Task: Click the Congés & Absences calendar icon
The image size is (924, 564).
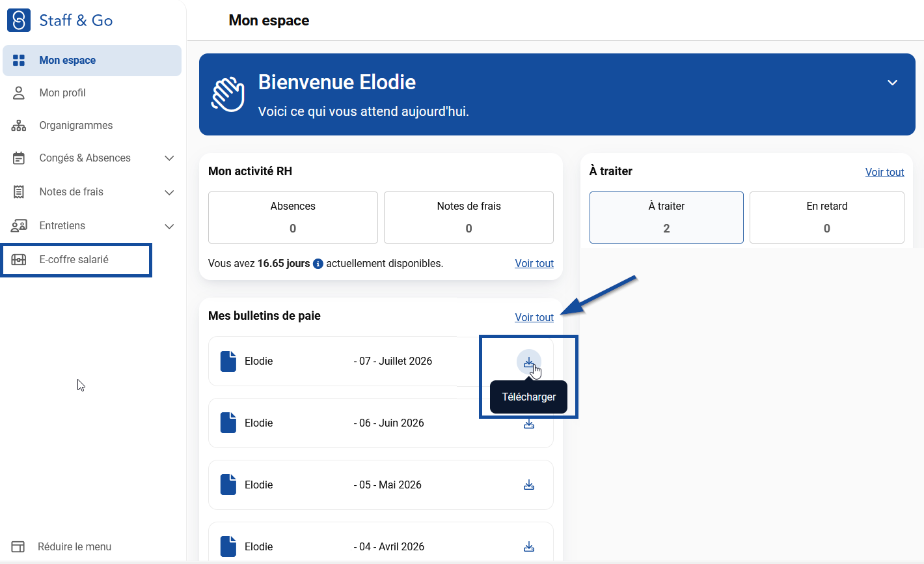Action: pyautogui.click(x=19, y=158)
